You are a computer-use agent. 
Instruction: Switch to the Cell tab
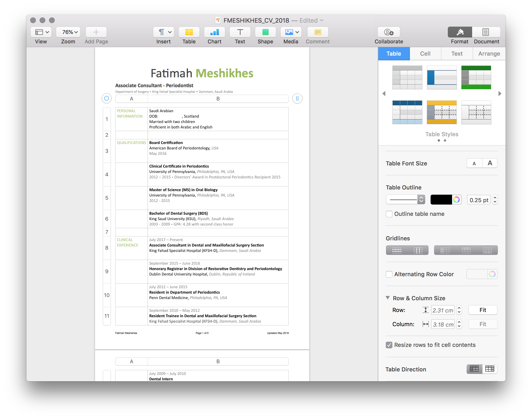425,53
